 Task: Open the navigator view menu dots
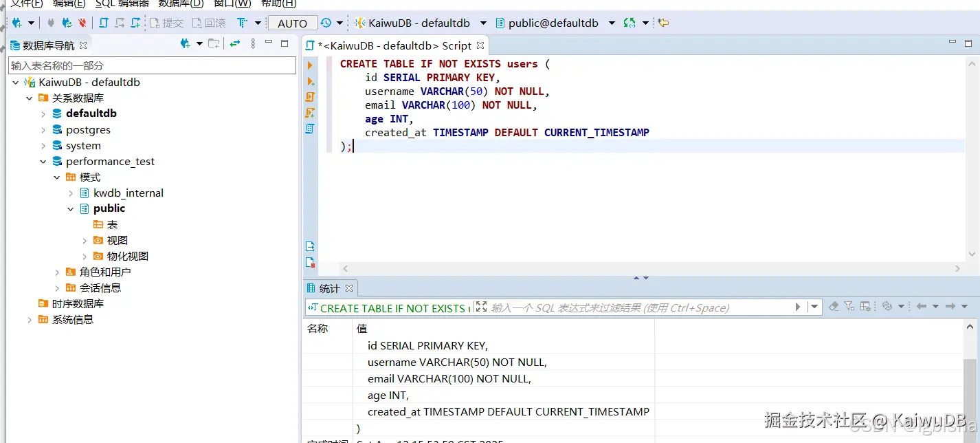[253, 43]
